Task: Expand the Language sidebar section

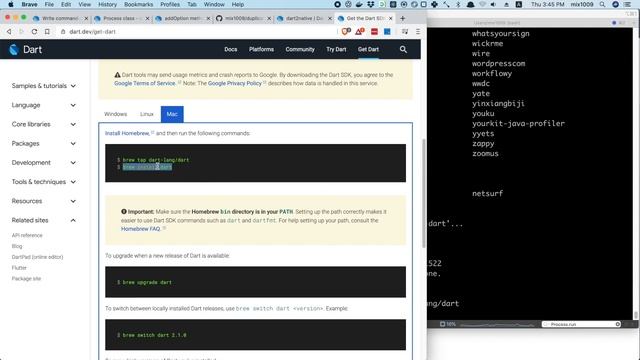Action: 43,105
